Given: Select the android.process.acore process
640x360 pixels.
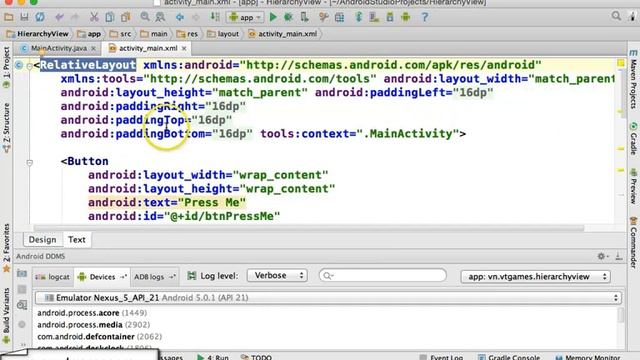Looking at the screenshot, I should coord(92,313).
